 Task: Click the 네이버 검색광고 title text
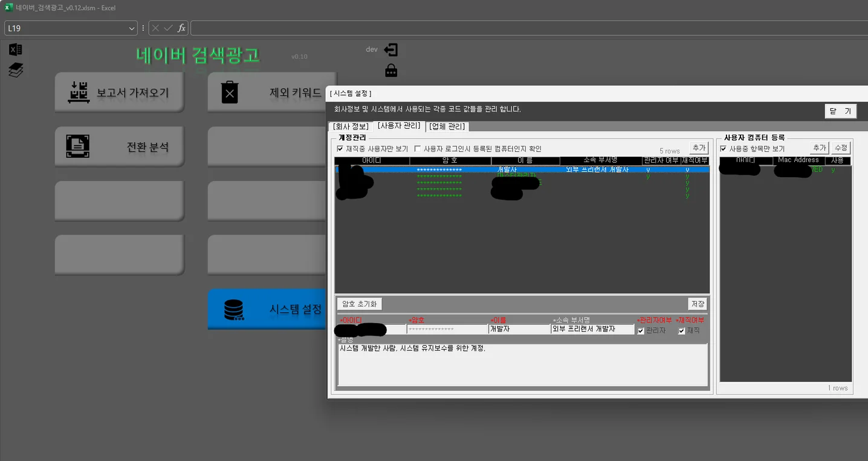tap(198, 54)
